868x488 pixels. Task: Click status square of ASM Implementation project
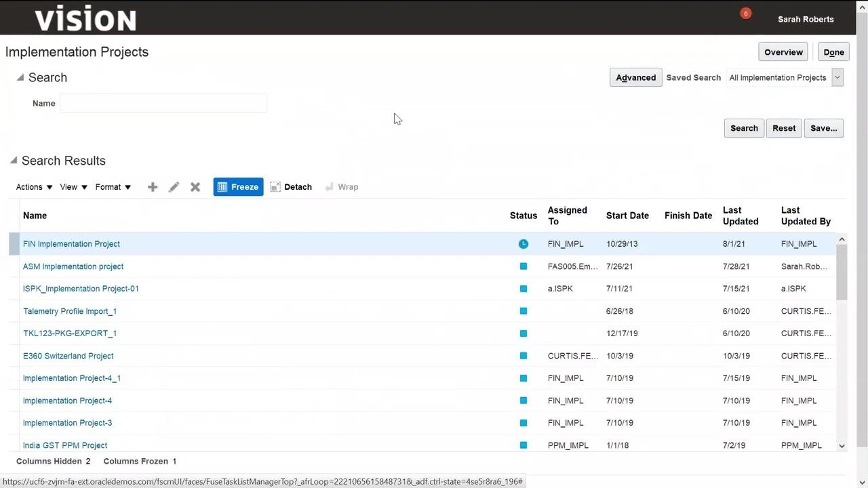[524, 266]
